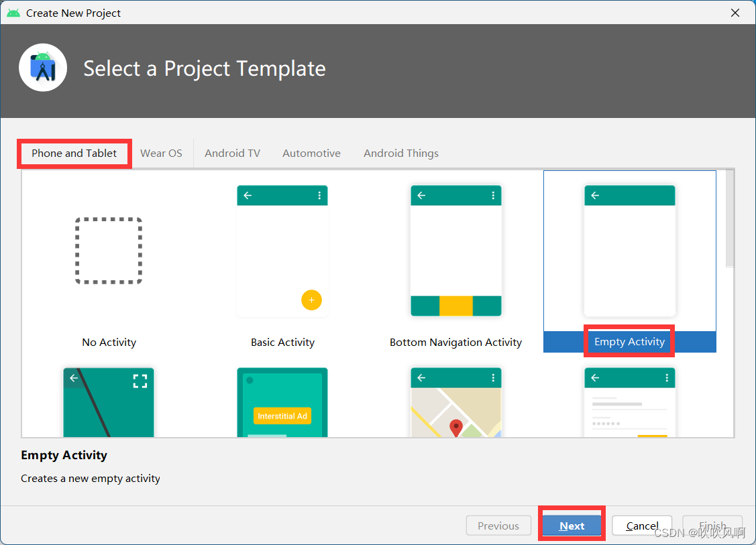This screenshot has width=756, height=545.
Task: Choose the No Activity template thumbnail
Action: pyautogui.click(x=109, y=251)
